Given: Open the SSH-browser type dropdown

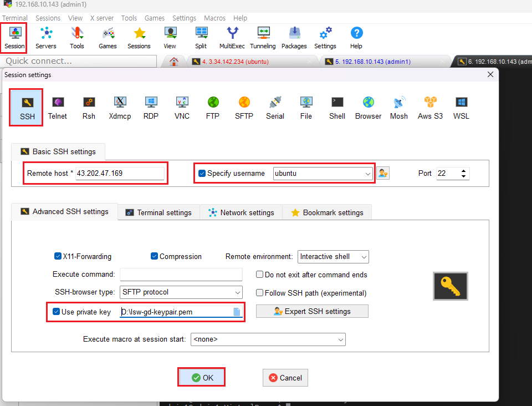Looking at the screenshot, I should pyautogui.click(x=181, y=292).
